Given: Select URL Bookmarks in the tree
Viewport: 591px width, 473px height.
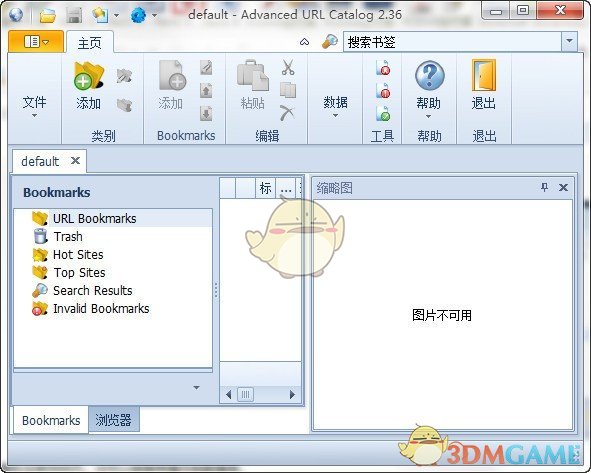Looking at the screenshot, I should click(x=95, y=219).
